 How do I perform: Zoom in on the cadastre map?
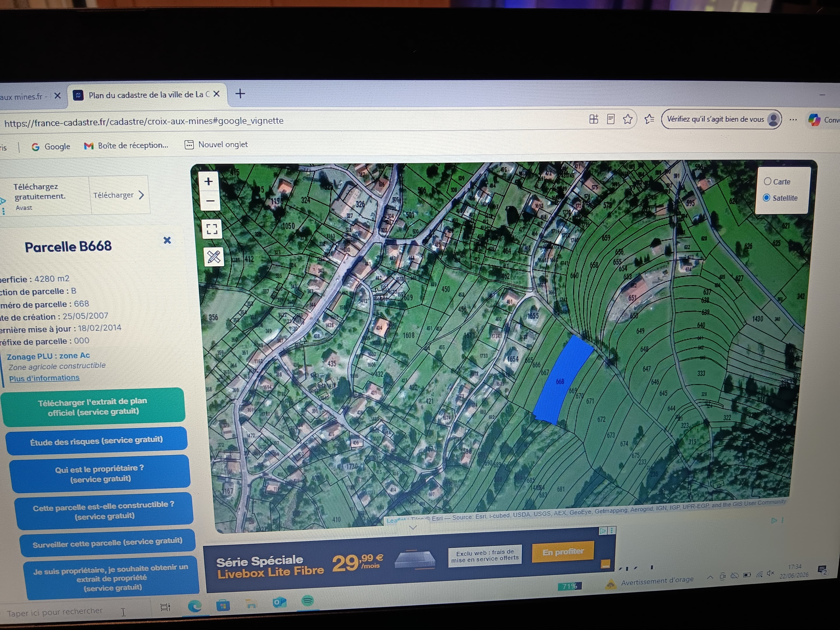(208, 182)
